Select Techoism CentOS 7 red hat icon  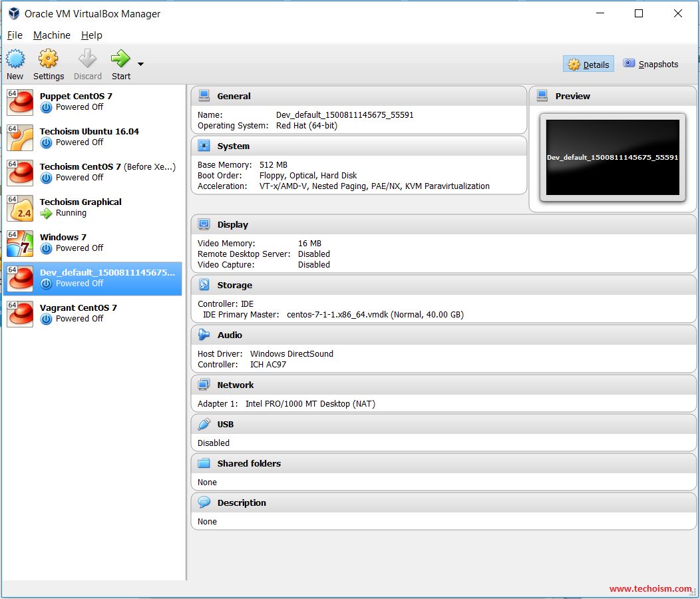pyautogui.click(x=20, y=172)
